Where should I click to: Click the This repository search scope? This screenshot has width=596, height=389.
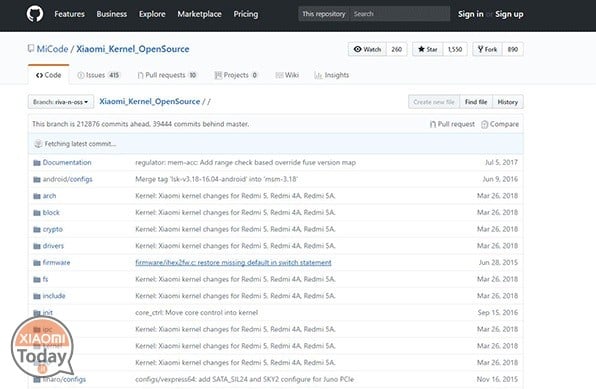point(324,14)
